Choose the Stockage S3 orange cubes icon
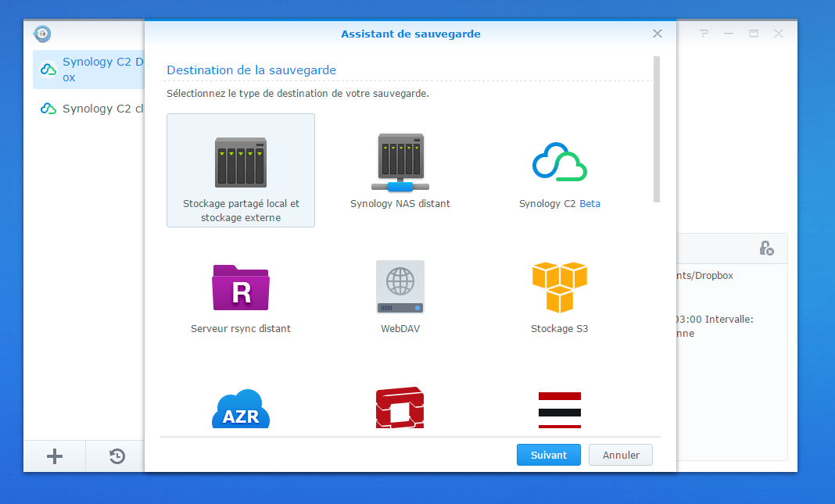This screenshot has height=504, width=835. pos(559,287)
